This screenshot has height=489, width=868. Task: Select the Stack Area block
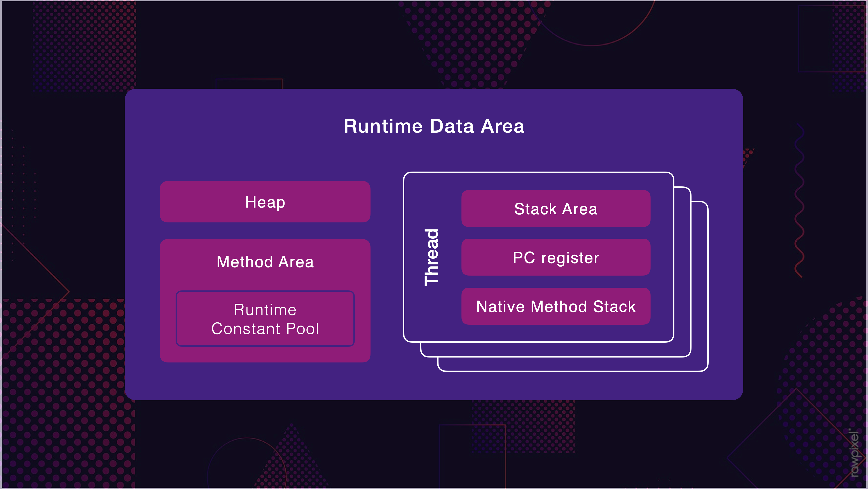click(556, 209)
